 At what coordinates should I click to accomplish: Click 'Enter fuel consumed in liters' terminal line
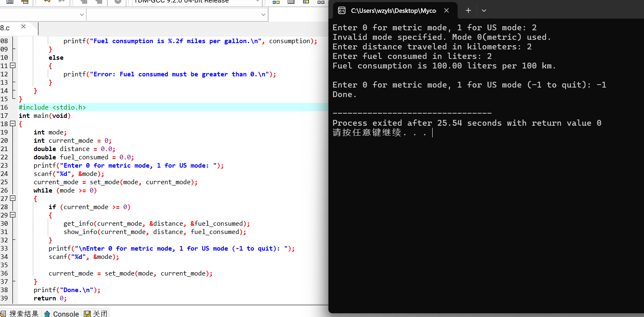pos(412,56)
